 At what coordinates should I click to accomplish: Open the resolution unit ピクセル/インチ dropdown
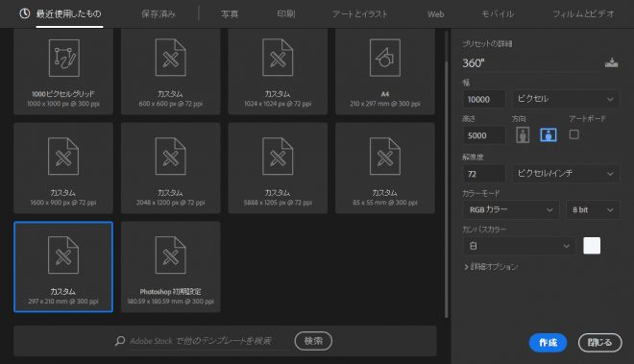(566, 174)
